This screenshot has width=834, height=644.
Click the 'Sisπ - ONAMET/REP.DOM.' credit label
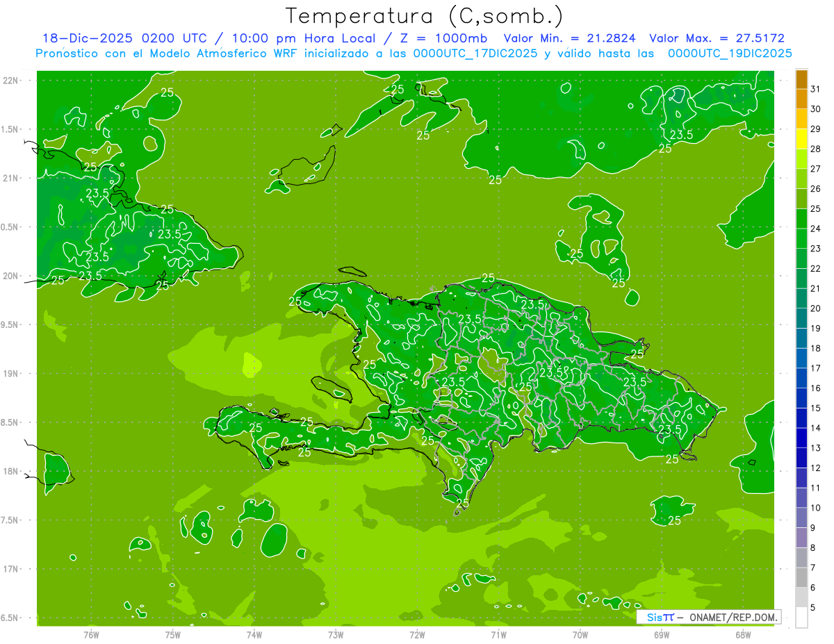tap(709, 617)
